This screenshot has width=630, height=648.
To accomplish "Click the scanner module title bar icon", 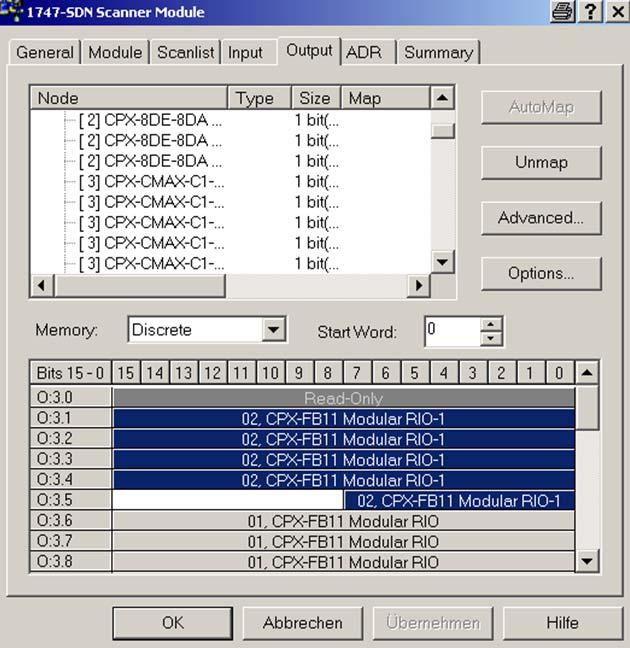I will pos(12,11).
